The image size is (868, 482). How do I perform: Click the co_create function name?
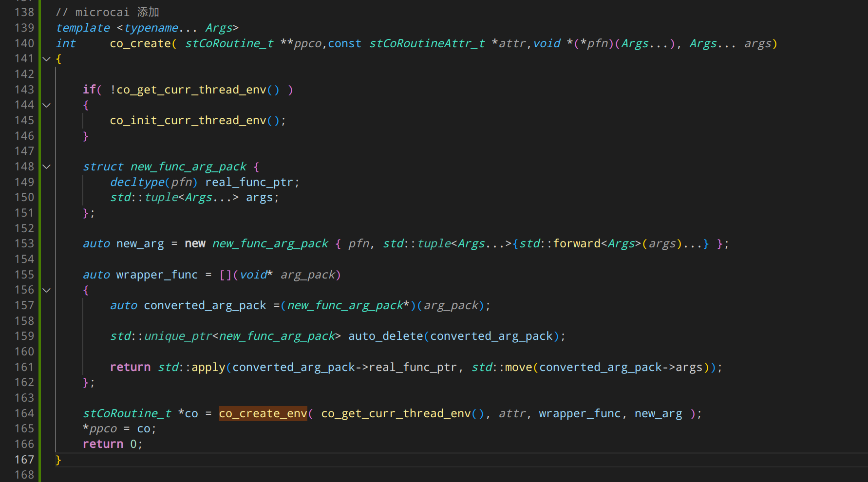pyautogui.click(x=140, y=43)
